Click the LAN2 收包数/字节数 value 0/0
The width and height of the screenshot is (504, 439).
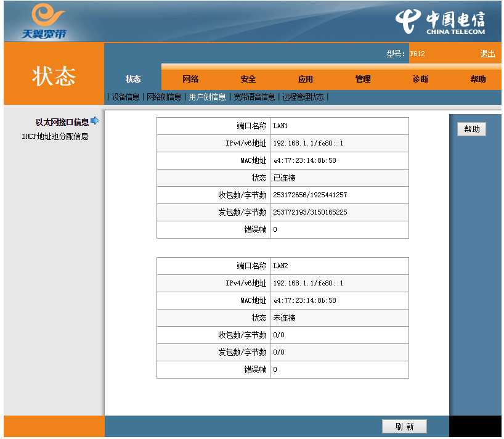tap(278, 335)
